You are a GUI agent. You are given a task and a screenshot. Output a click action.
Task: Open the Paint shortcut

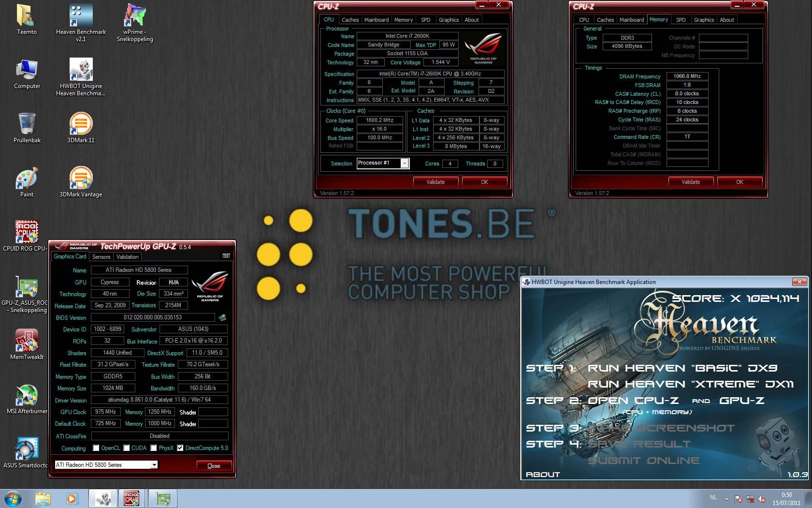coord(27,182)
